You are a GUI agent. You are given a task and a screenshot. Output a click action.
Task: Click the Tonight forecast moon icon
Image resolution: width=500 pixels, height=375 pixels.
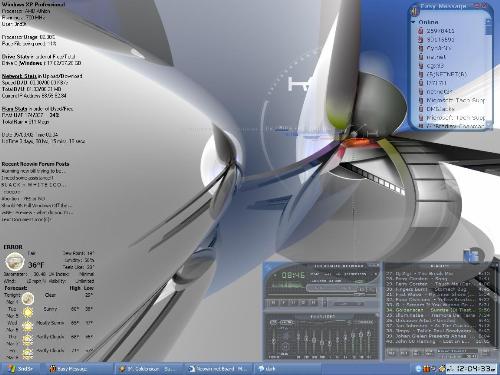[28, 298]
